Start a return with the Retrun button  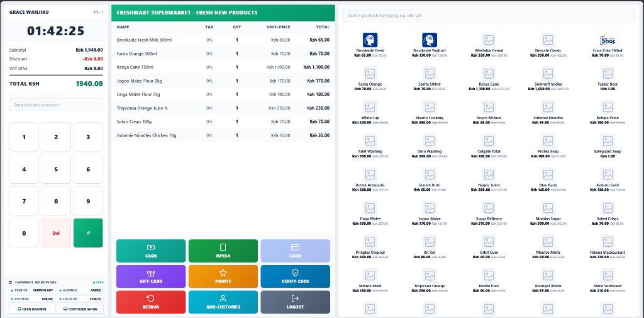pyautogui.click(x=151, y=302)
